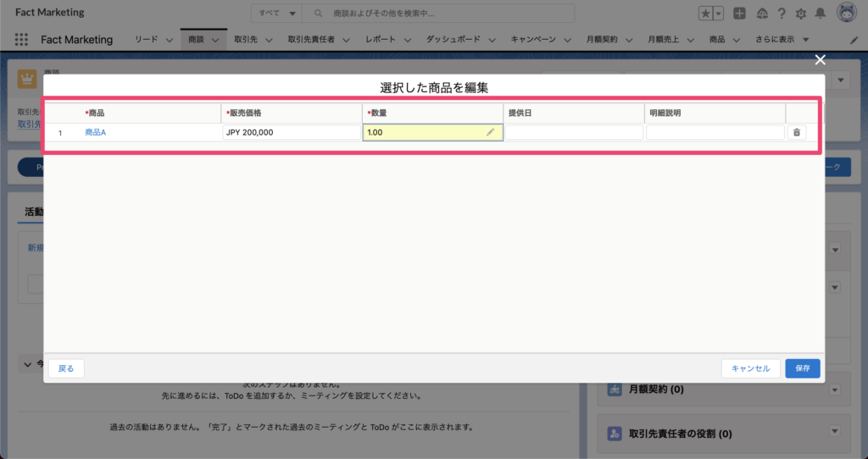Click the キャンセル button
Screen dimensions: 868x459
750,368
